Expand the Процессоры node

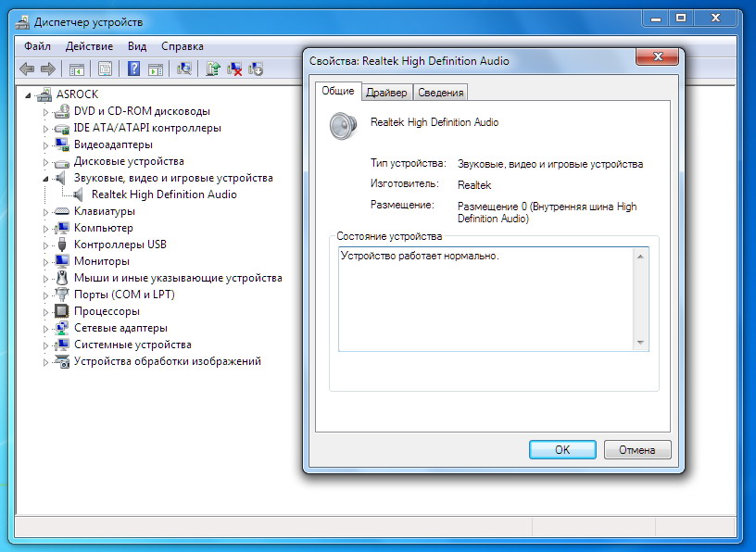click(x=45, y=312)
